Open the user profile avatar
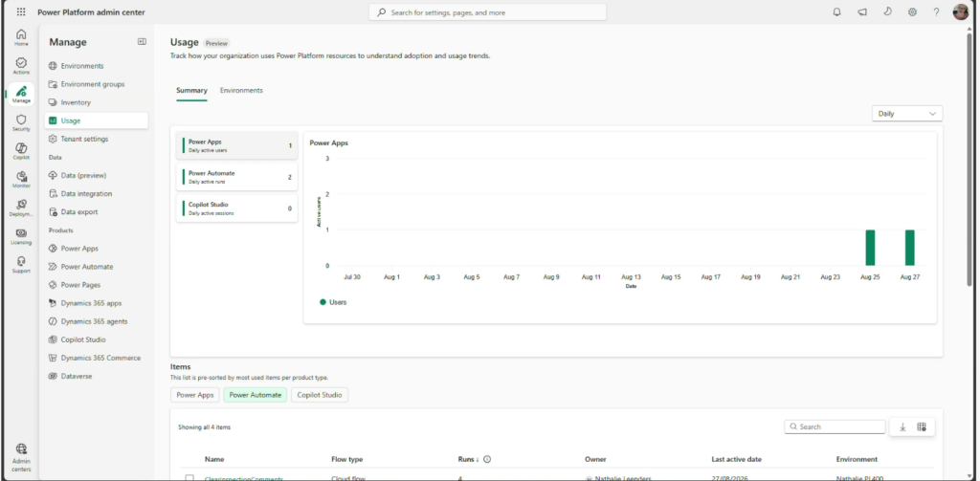Screen dimensions: 980x481 click(961, 11)
